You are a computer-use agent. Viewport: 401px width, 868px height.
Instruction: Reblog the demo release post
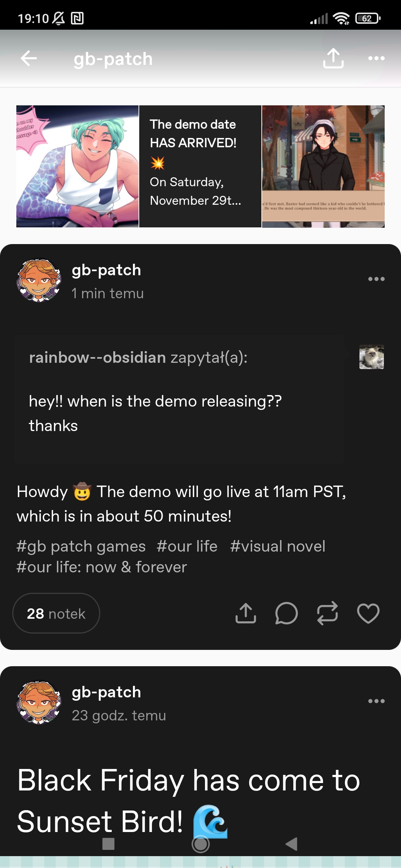tap(327, 613)
